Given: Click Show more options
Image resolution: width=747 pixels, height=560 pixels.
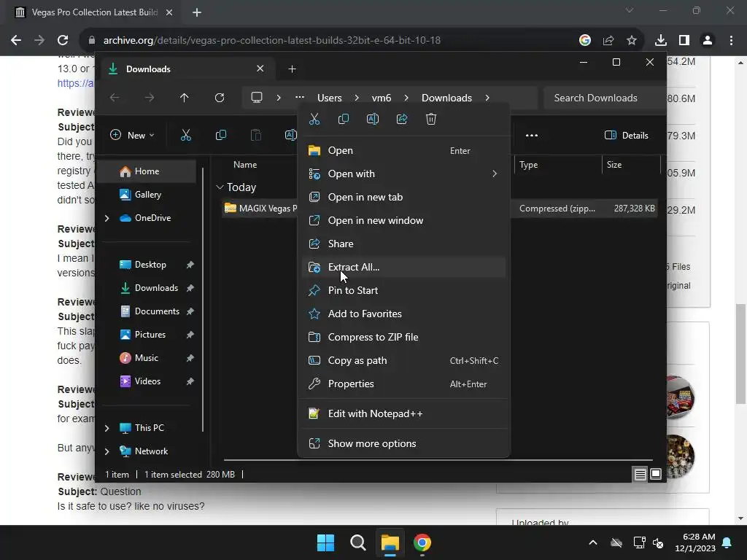Looking at the screenshot, I should tap(403, 444).
